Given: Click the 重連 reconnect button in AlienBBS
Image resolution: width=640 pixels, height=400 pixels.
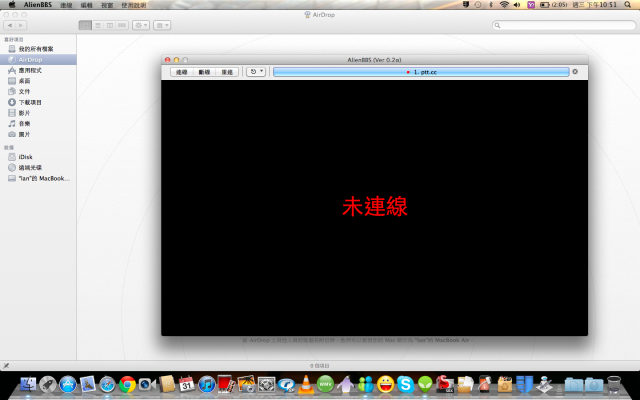Looking at the screenshot, I should tap(227, 72).
